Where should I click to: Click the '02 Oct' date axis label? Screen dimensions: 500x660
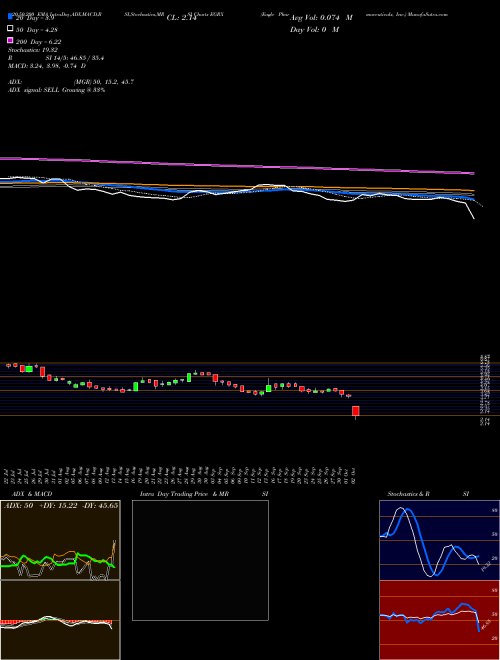[354, 476]
